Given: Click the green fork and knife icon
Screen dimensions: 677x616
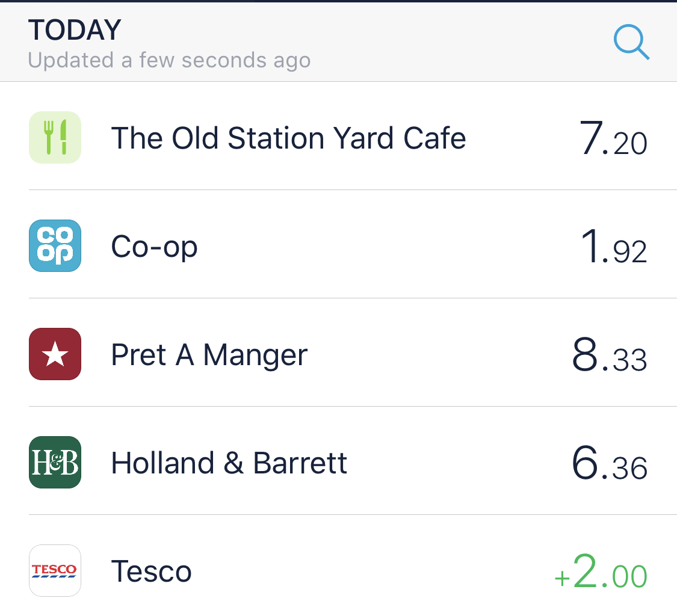Looking at the screenshot, I should [55, 137].
